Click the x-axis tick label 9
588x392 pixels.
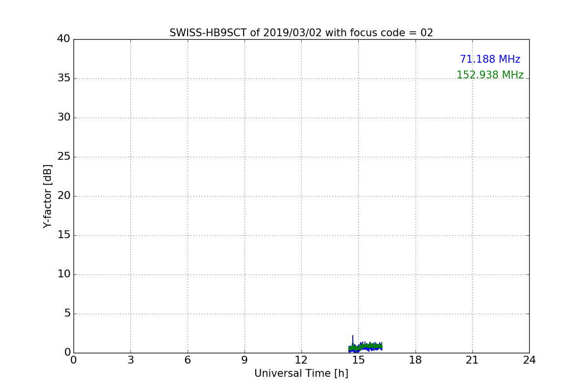(245, 360)
